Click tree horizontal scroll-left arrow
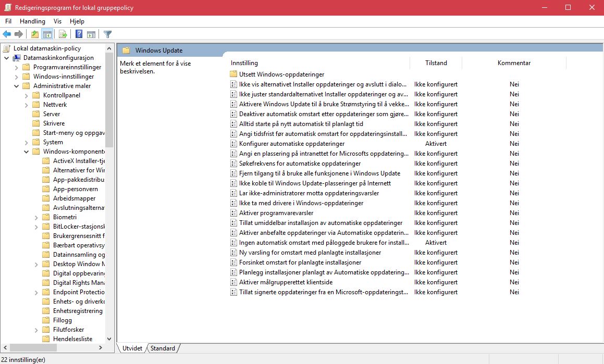604x364 pixels. point(5,347)
